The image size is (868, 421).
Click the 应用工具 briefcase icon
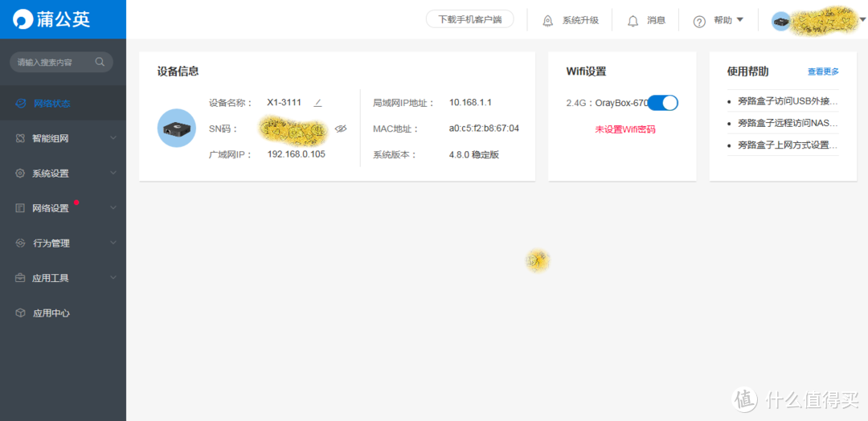click(x=20, y=278)
